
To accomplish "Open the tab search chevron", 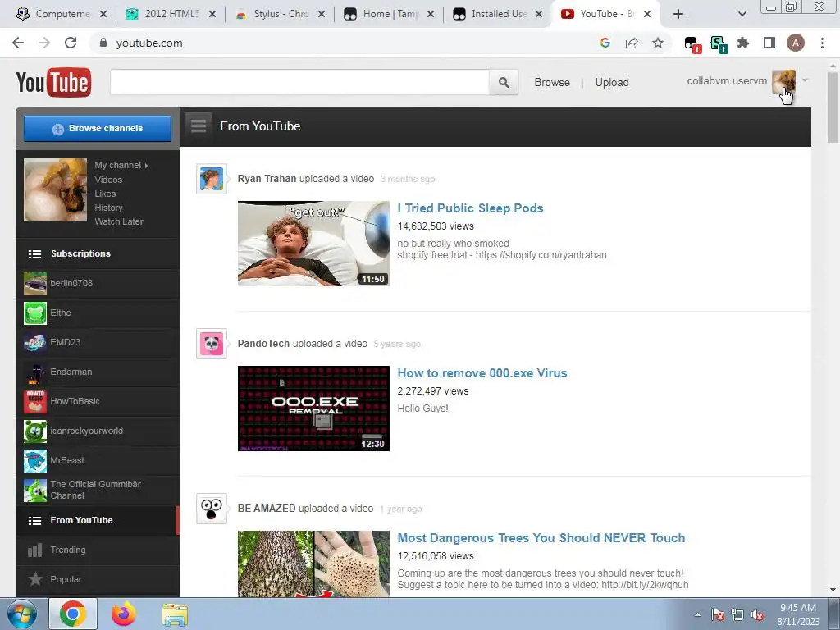I will (742, 14).
